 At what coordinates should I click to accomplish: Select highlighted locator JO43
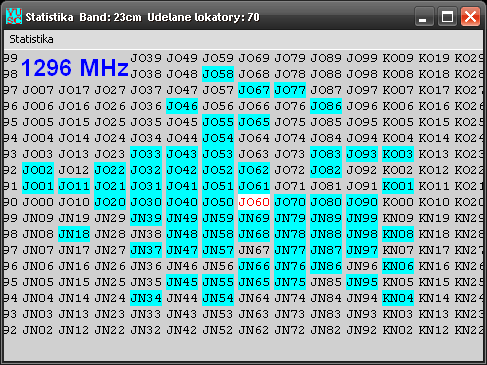[x=182, y=154]
